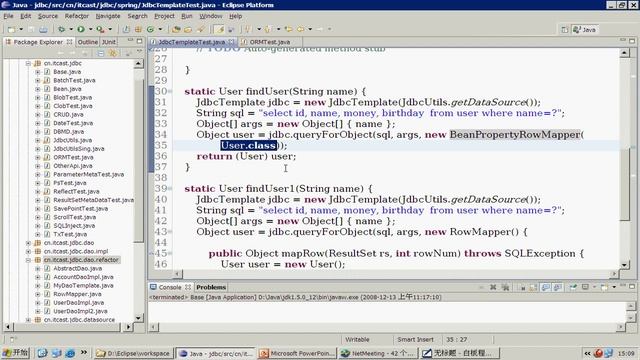The width and height of the screenshot is (640, 360).
Task: Launch Debug with the bug icon
Action: pyautogui.click(x=61, y=29)
